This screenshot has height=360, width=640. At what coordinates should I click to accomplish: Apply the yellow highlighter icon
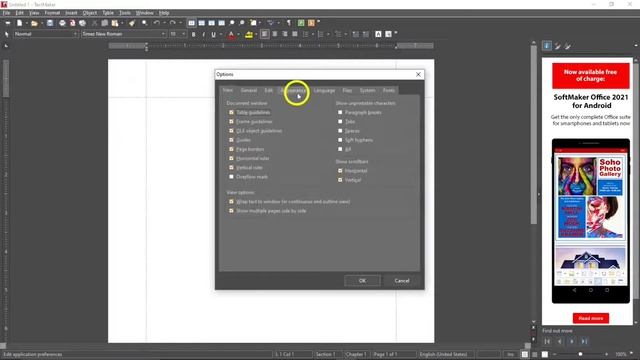[249, 34]
